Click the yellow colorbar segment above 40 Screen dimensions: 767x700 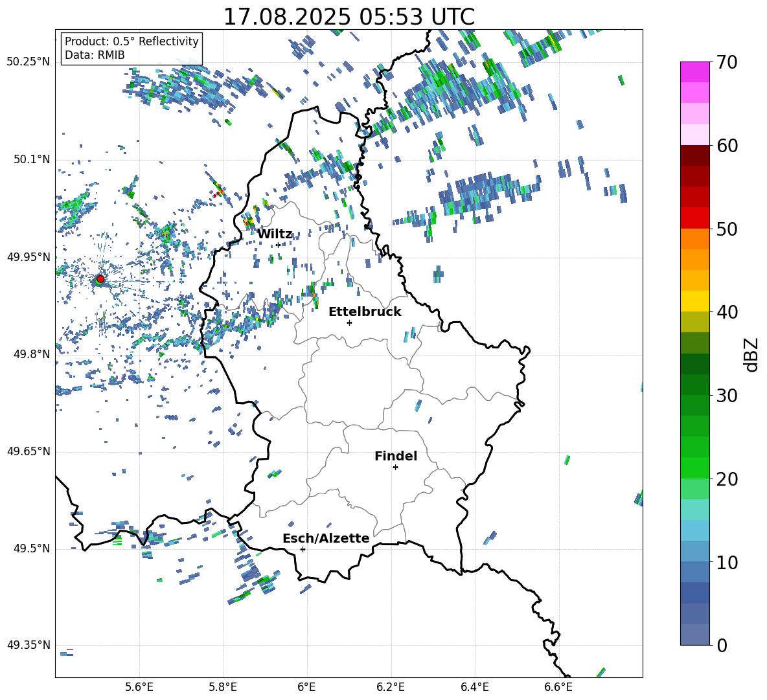pos(694,301)
